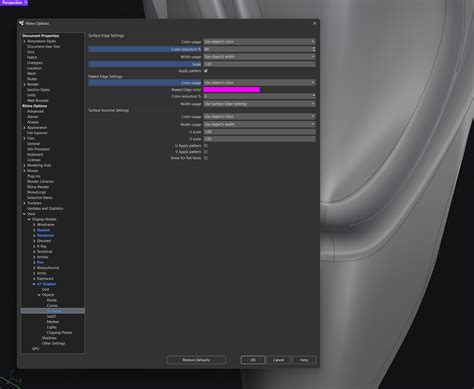
Task: Select the Ghosted display mode
Action: point(44,241)
